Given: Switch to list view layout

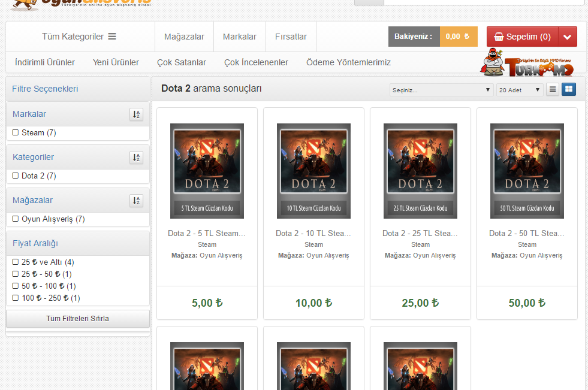Looking at the screenshot, I should coord(553,89).
